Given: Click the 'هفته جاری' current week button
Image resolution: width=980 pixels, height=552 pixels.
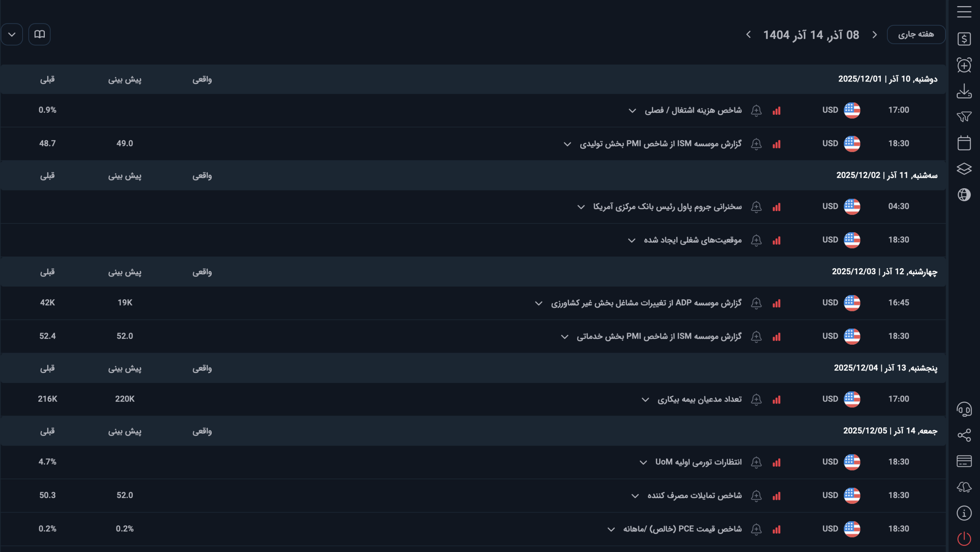Looking at the screenshot, I should coord(916,34).
